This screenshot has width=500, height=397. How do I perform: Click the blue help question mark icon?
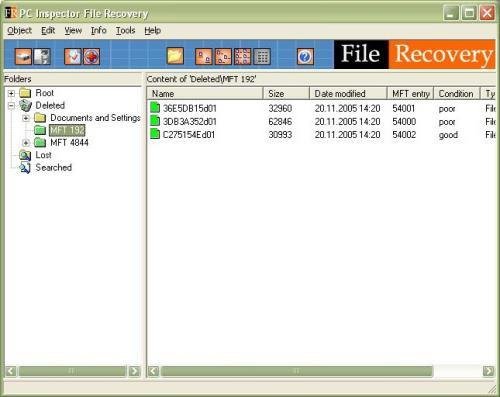305,56
